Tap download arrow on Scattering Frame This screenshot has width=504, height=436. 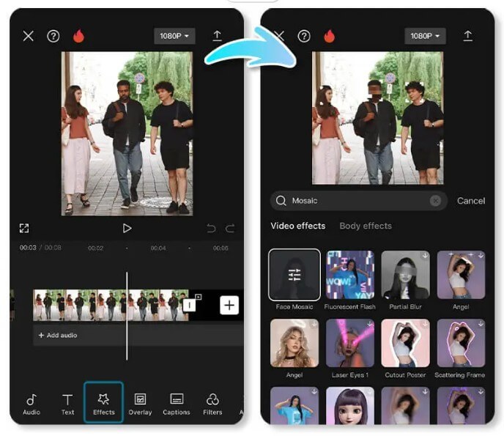click(x=481, y=324)
